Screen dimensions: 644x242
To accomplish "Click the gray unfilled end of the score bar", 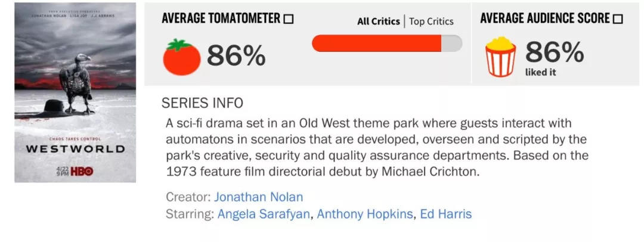I will point(452,43).
